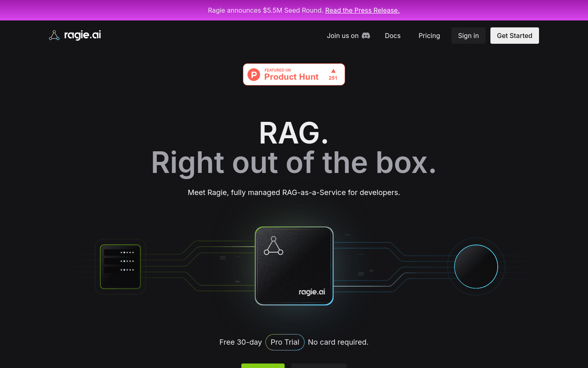Click the 'Meet Ragie' tagline text
The image size is (588, 368).
pos(294,193)
